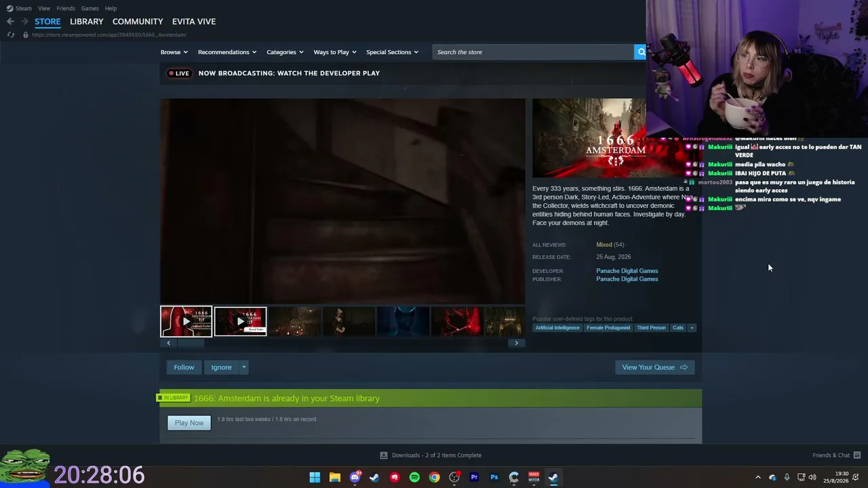This screenshot has width=868, height=488.
Task: Click in the store search field
Action: (534, 52)
